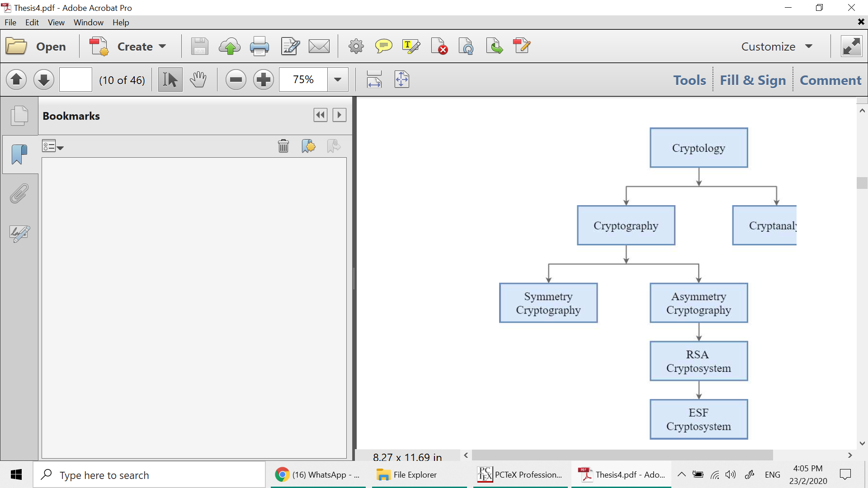Click the fit one full page icon
Image resolution: width=868 pixels, height=488 pixels.
pyautogui.click(x=402, y=79)
